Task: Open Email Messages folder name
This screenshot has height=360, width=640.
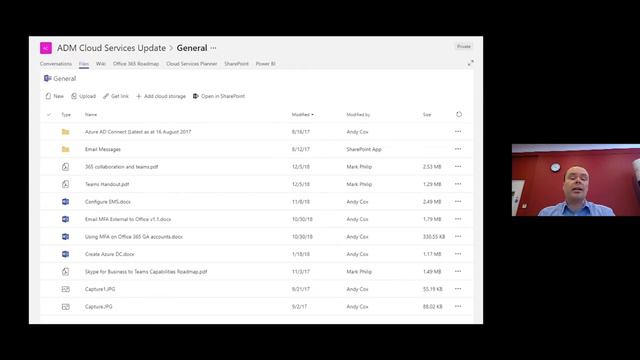Action: (x=103, y=149)
